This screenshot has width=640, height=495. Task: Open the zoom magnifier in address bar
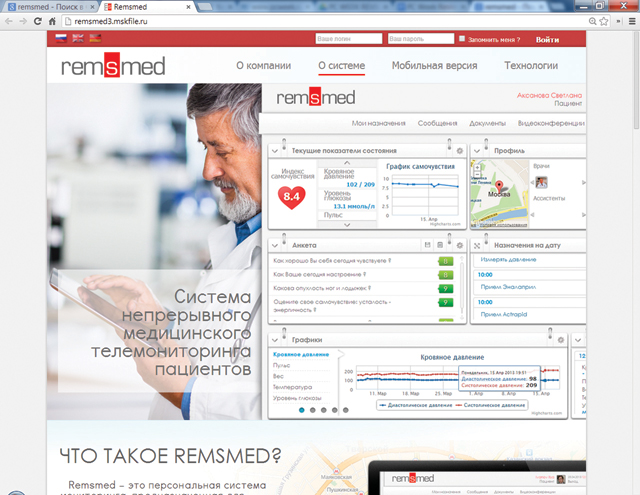(x=593, y=21)
